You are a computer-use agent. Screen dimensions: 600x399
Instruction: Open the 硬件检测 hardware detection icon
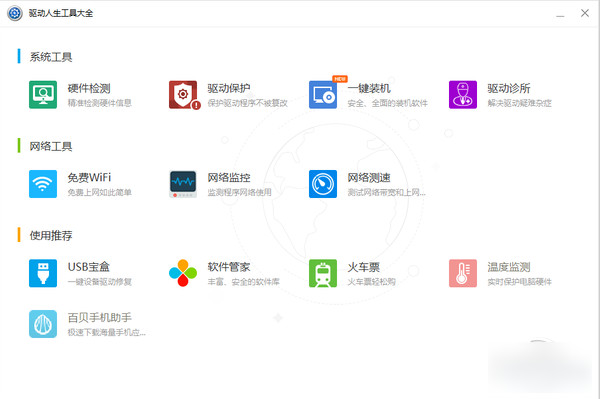click(43, 94)
